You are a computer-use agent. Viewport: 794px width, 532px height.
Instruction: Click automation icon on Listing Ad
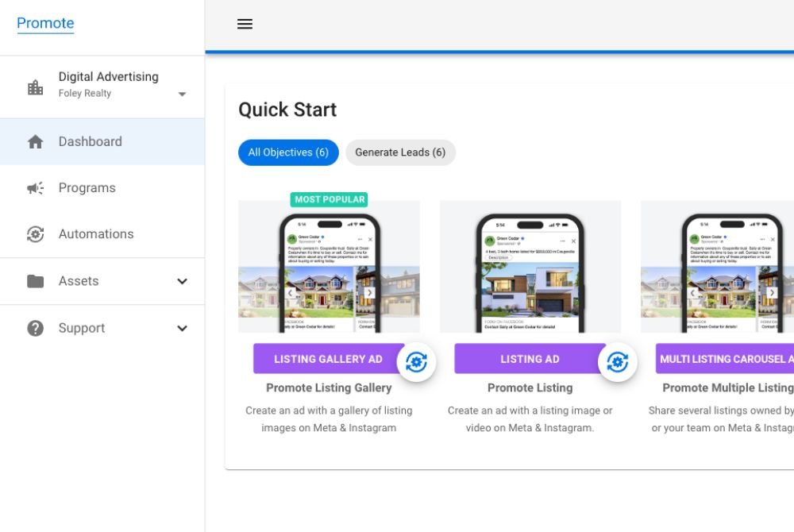[617, 363]
